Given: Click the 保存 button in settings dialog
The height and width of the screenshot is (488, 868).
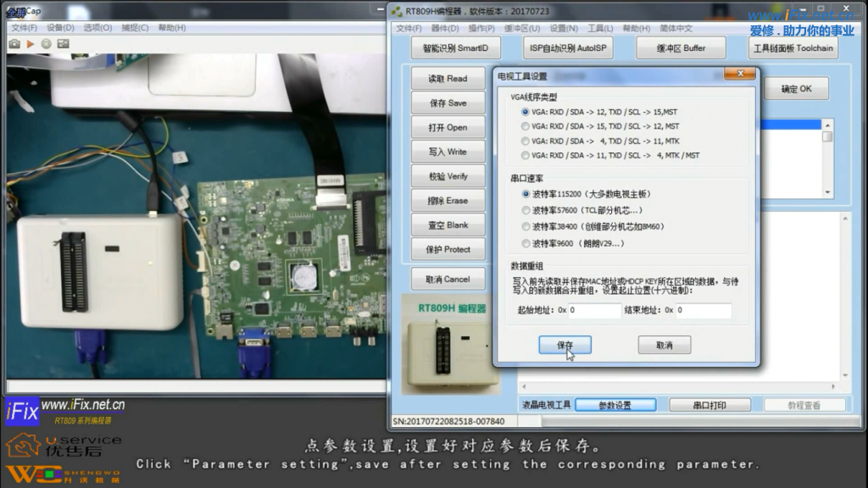Looking at the screenshot, I should pyautogui.click(x=565, y=345).
